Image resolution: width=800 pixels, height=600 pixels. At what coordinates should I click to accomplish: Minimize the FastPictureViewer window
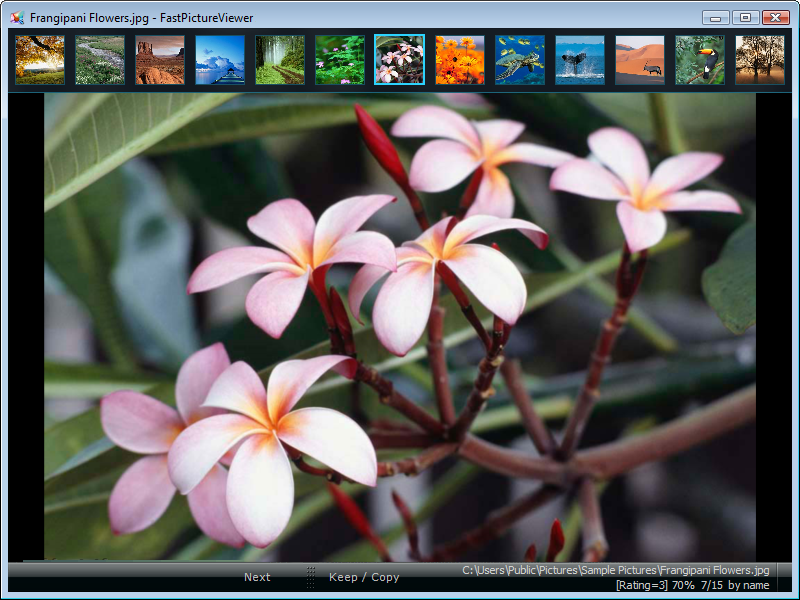coord(715,18)
